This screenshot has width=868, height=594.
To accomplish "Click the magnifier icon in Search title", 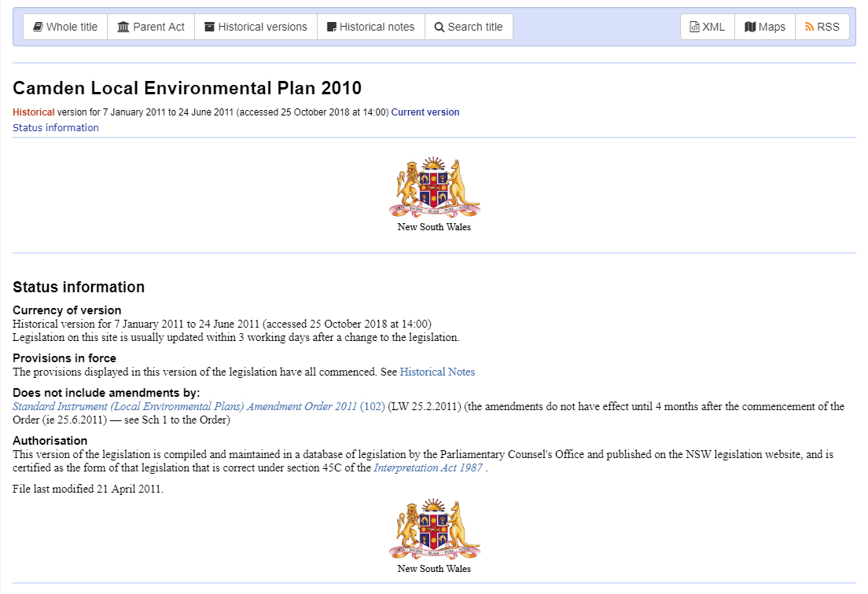I will [439, 27].
